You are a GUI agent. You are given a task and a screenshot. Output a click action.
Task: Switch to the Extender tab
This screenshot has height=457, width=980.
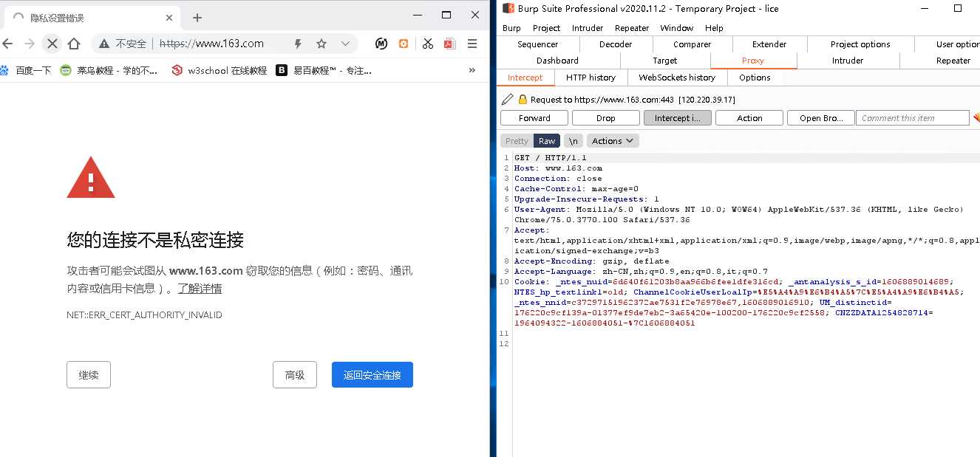click(769, 44)
